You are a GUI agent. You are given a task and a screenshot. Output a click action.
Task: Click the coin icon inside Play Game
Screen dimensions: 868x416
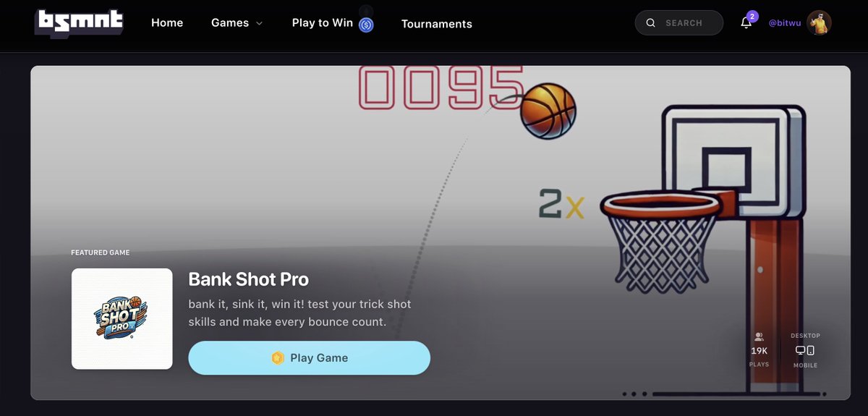pos(278,358)
